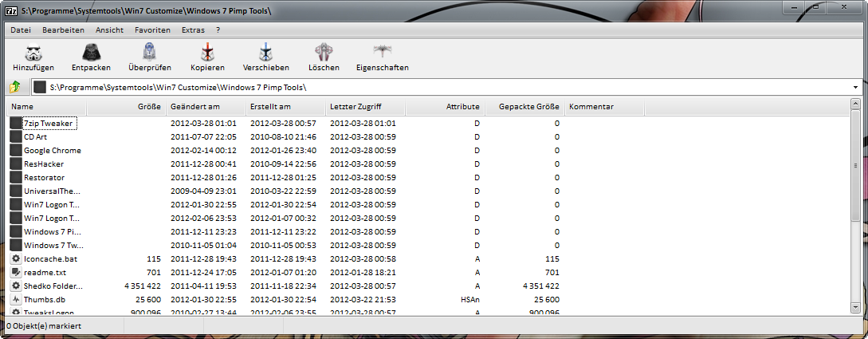The width and height of the screenshot is (868, 339).
Task: Click the Eigenschaften X-wing icon
Action: (x=382, y=52)
